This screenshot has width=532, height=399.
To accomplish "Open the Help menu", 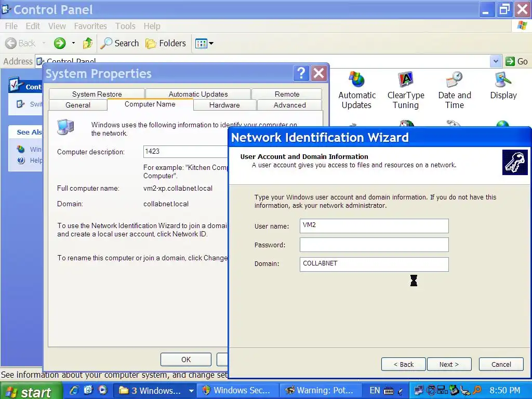I will 152,26.
